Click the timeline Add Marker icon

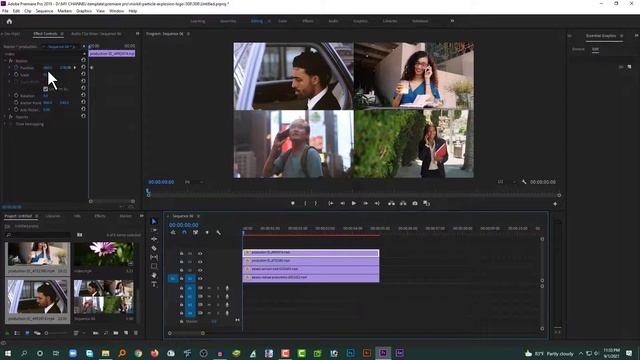tap(207, 233)
